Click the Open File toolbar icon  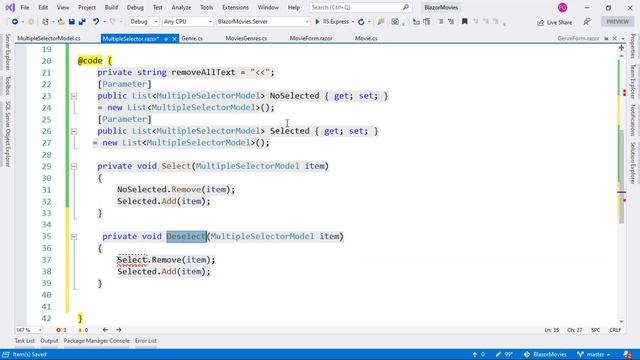[61, 22]
